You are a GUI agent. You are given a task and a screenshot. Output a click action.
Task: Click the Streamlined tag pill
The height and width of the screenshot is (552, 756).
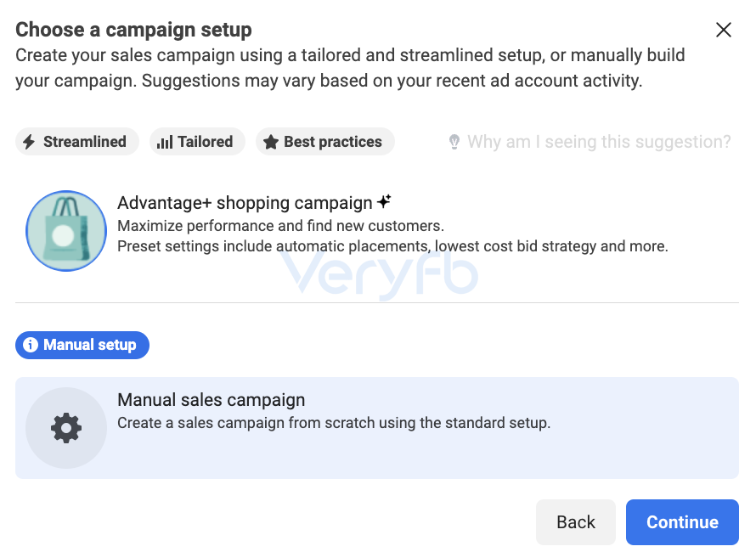tap(77, 142)
